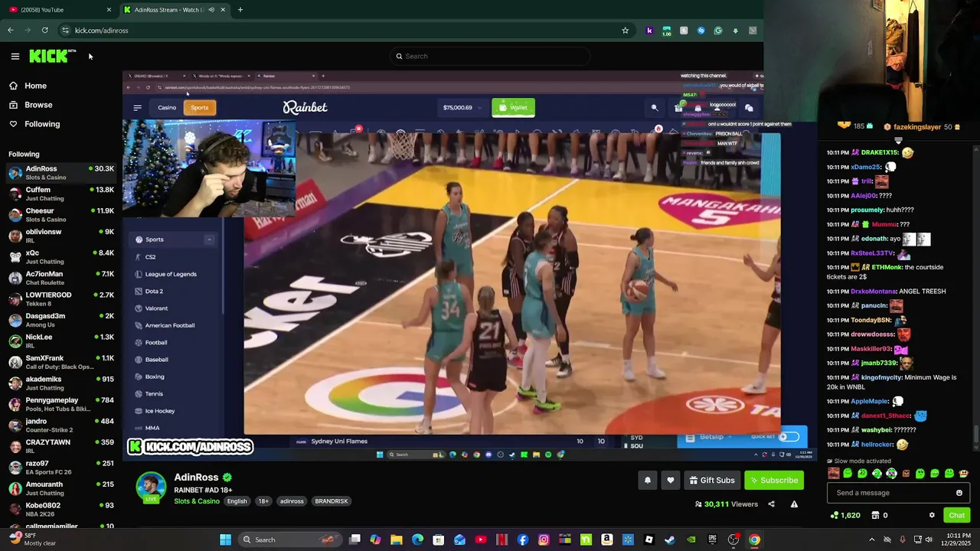Click the BRANDRISK tag
Screen dimensions: 980x551
[332, 501]
